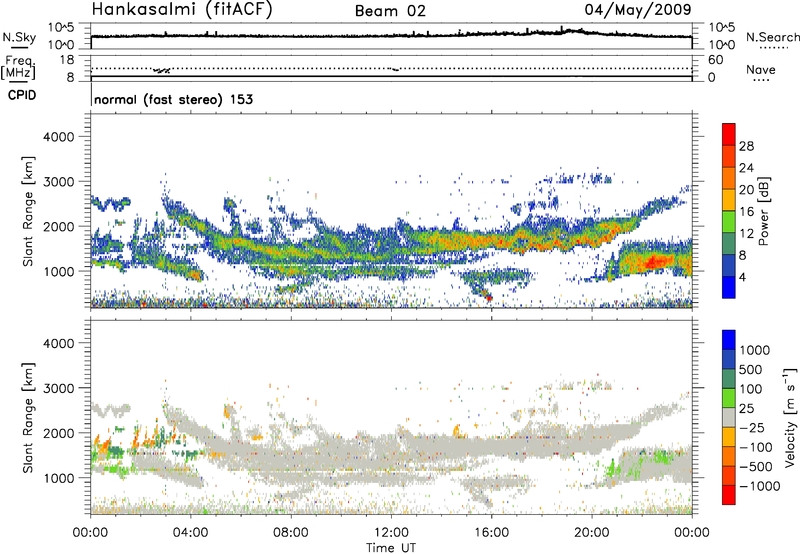Click the CPID label
The image size is (800, 554).
22,95
